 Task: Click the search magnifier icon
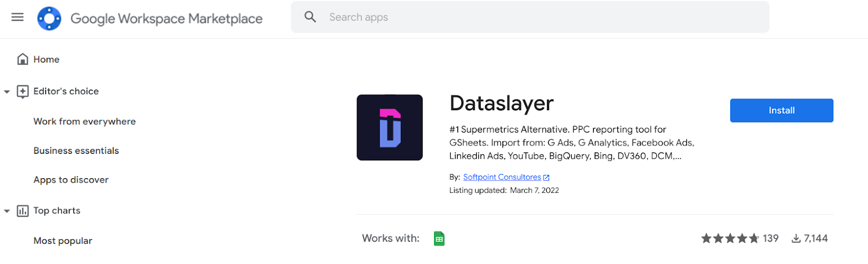point(310,17)
